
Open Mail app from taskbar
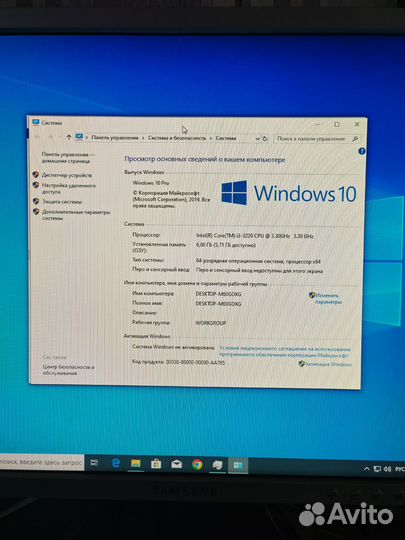(x=177, y=465)
